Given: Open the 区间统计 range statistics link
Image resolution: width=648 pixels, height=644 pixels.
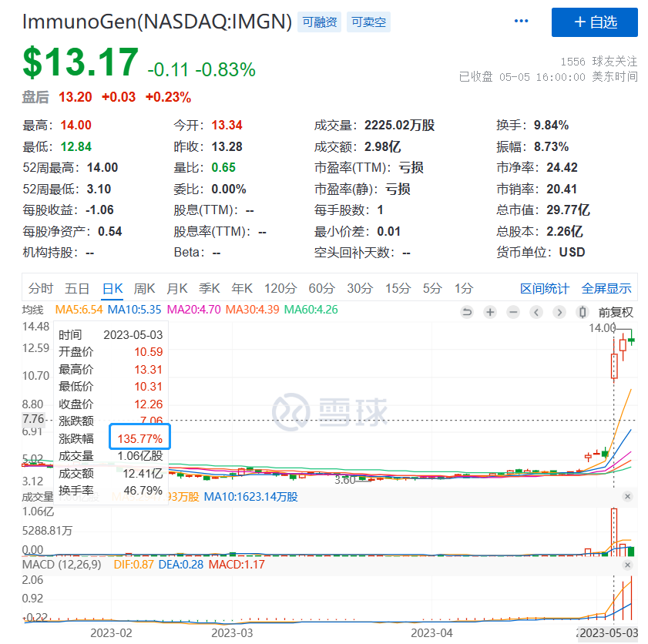Looking at the screenshot, I should (544, 288).
